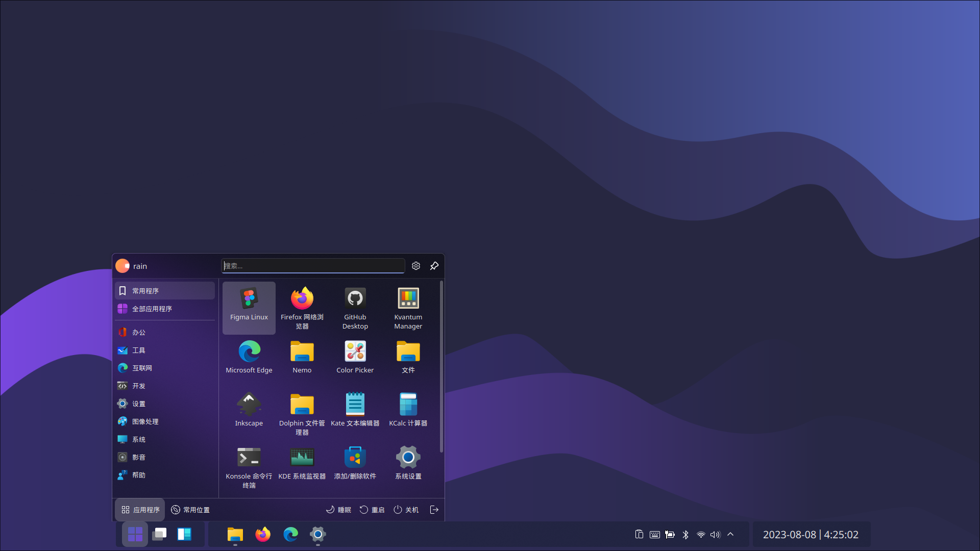Image resolution: width=980 pixels, height=551 pixels.
Task: Open the Wi-Fi network tray icon
Action: (701, 534)
